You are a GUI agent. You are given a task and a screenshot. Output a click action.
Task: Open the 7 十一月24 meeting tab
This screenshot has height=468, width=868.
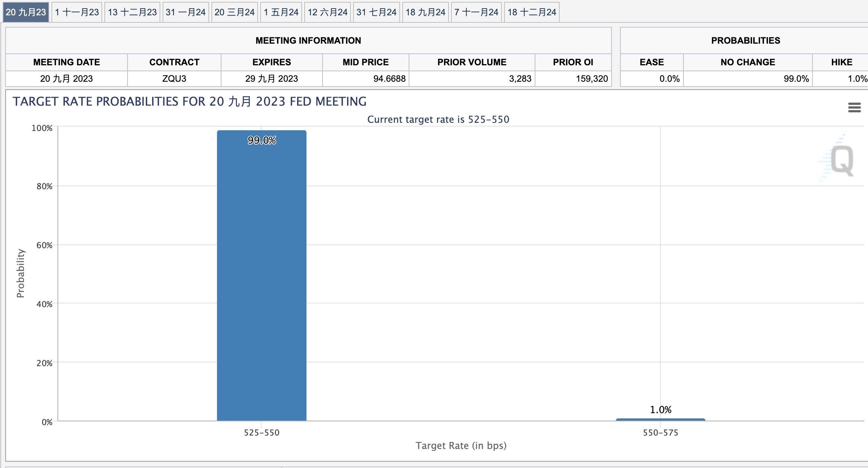(476, 12)
